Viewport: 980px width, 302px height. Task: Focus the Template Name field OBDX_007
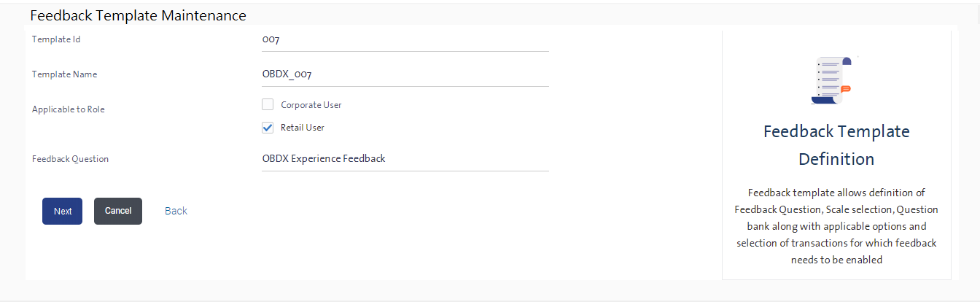point(405,74)
